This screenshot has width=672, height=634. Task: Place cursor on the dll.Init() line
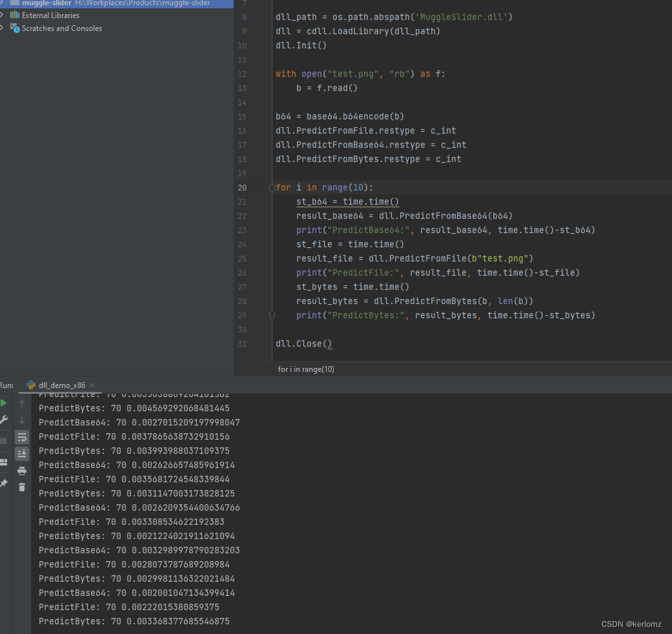click(301, 45)
